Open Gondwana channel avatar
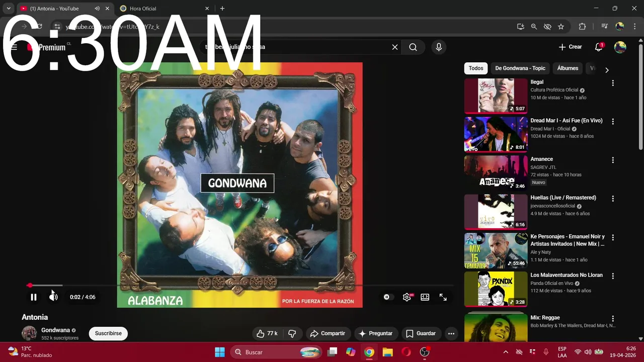 (x=29, y=333)
